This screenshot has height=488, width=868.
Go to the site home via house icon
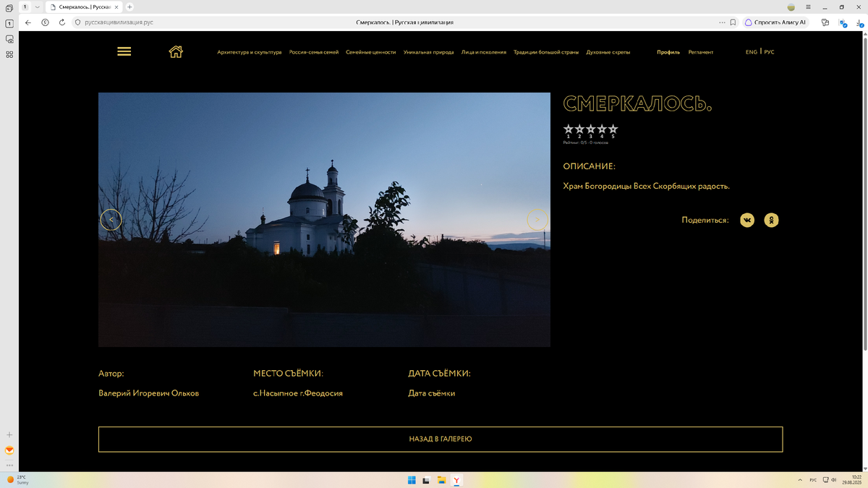(x=176, y=51)
